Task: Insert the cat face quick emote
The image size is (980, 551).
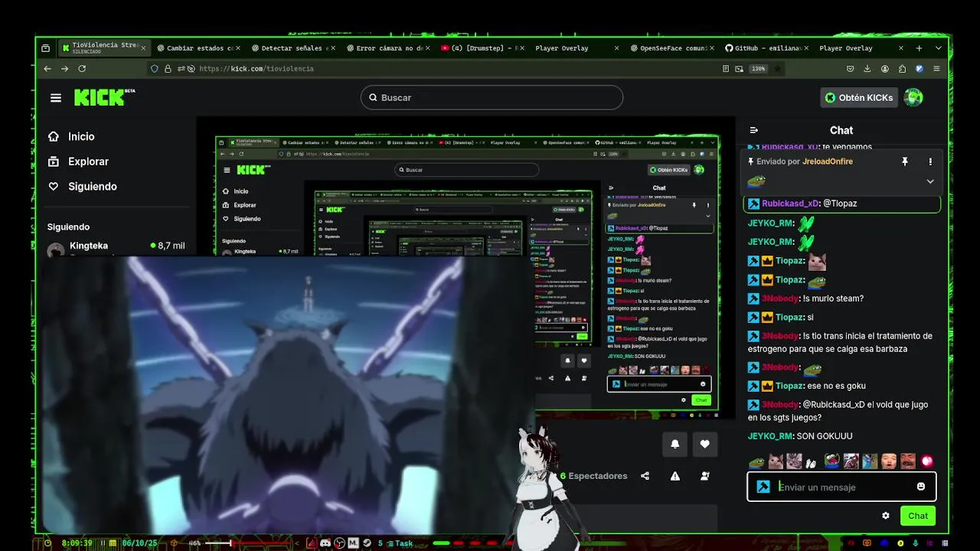Action: pos(776,461)
